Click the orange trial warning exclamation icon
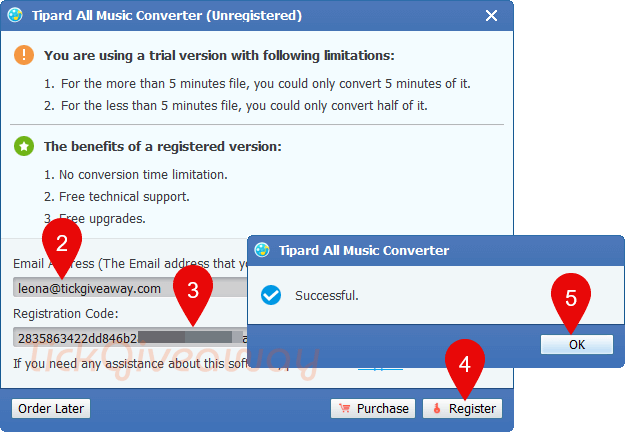Viewport: 625px width, 432px height. pos(24,55)
